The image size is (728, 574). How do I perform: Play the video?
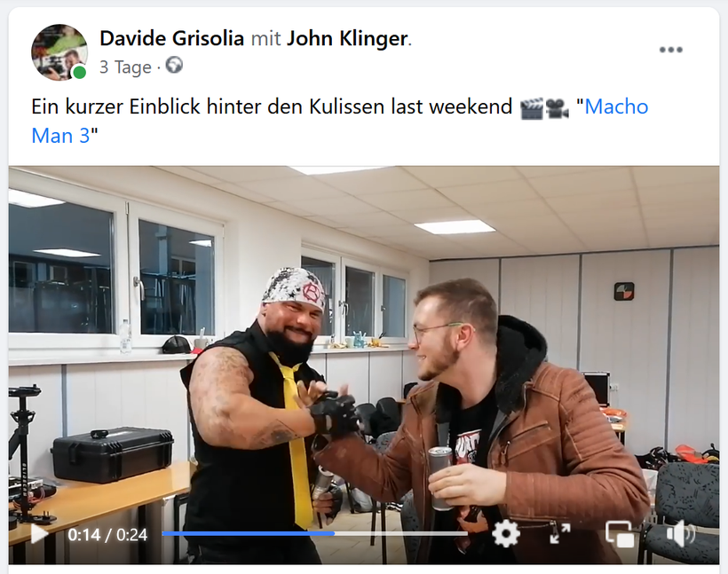pyautogui.click(x=39, y=534)
